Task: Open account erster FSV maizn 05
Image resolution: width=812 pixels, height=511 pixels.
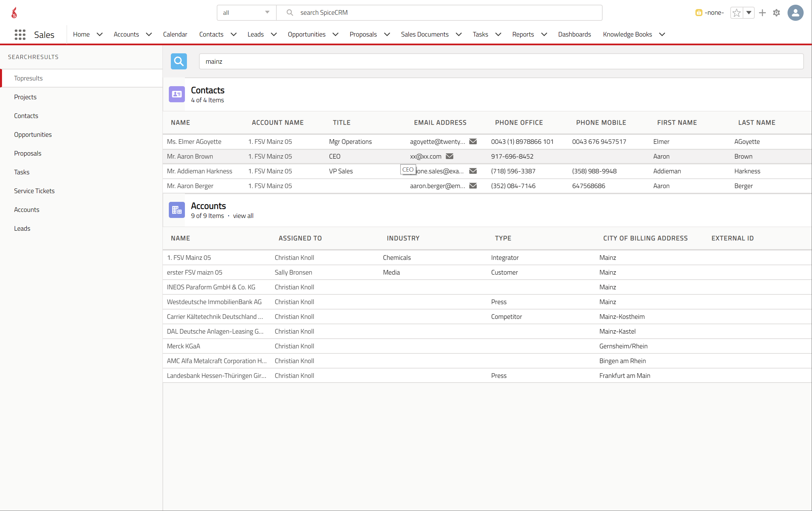Action: tap(195, 272)
